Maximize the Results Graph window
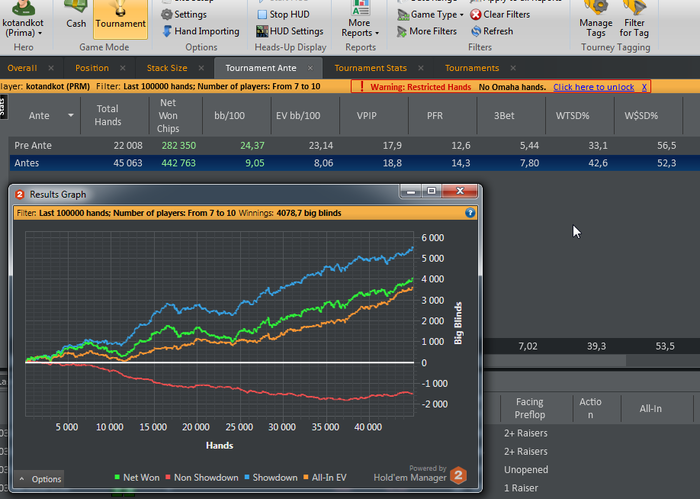This screenshot has height=499, width=700. pyautogui.click(x=431, y=191)
